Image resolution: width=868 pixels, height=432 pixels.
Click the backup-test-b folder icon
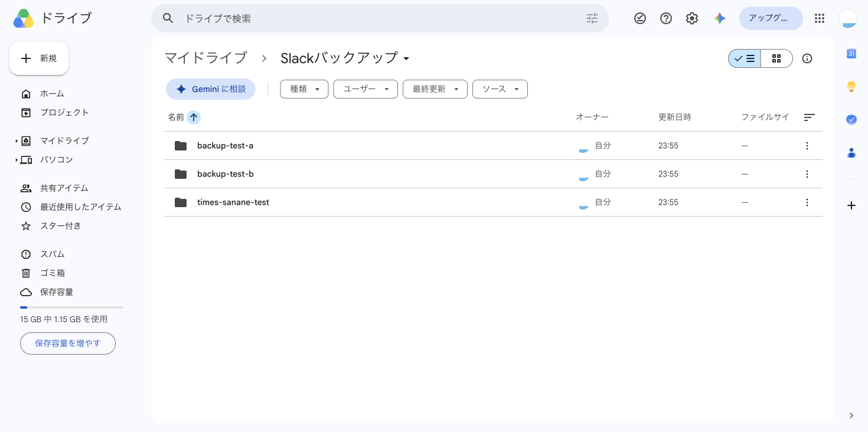[x=181, y=174]
